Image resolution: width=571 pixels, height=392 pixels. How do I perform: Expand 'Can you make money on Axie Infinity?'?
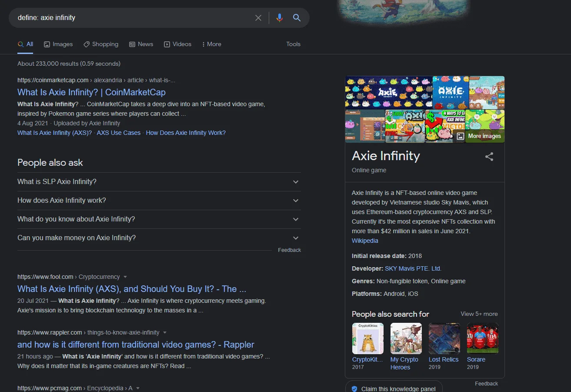[159, 238]
